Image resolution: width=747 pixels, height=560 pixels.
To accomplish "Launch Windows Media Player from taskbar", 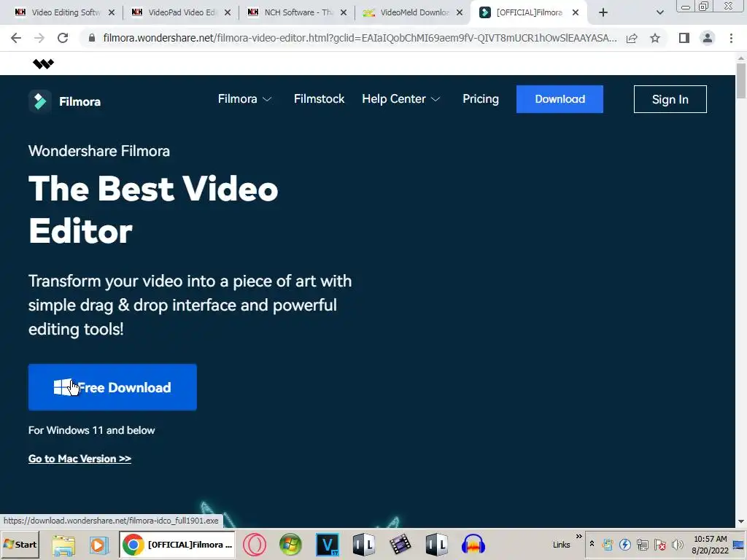I will [x=98, y=544].
